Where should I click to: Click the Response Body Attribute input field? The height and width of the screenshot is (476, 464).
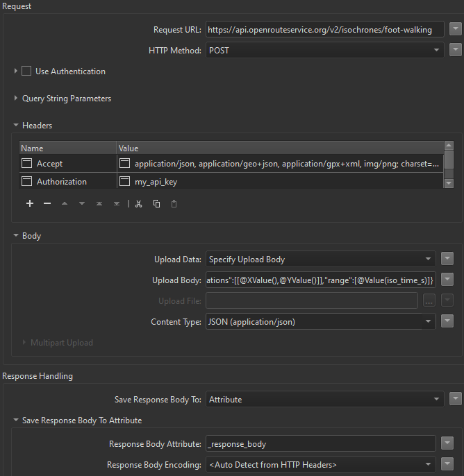click(321, 443)
